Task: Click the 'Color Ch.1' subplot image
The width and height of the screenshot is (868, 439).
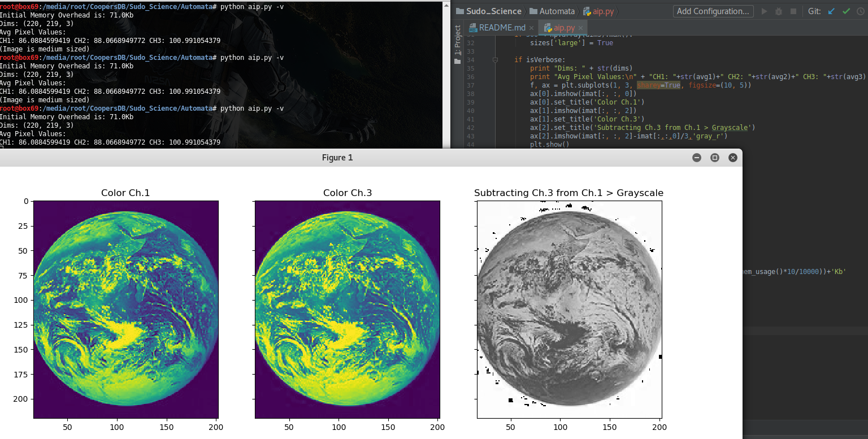Action: [126, 310]
